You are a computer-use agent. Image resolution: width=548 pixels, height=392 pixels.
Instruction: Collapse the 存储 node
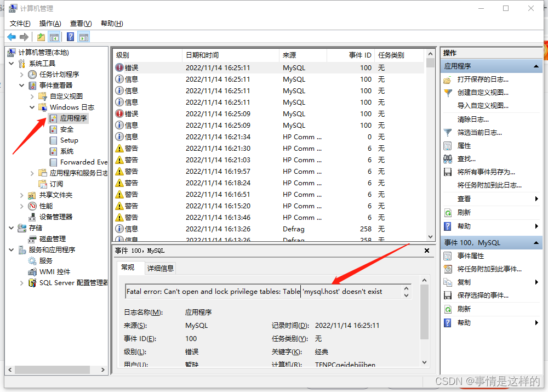[x=11, y=228]
